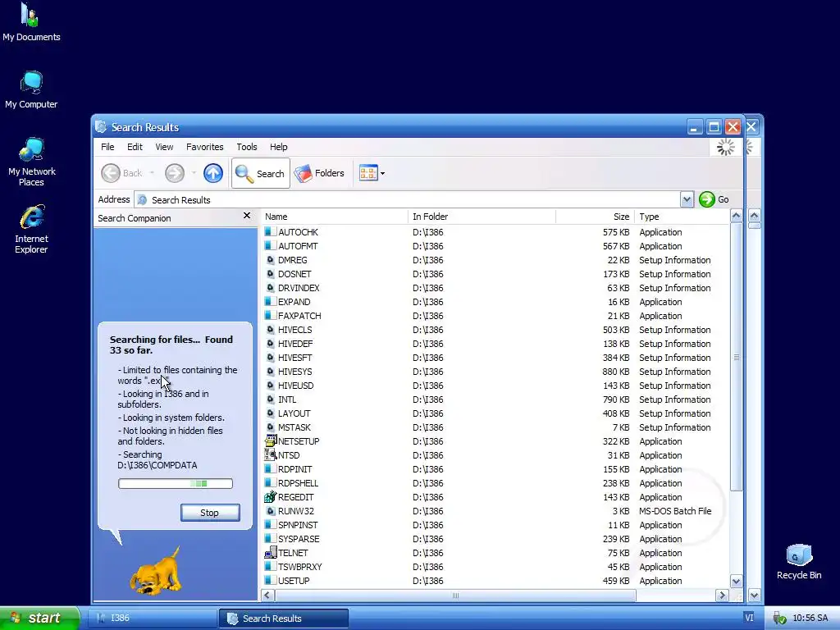Sort results by Name column
Screen dimensions: 840x630
click(x=335, y=217)
